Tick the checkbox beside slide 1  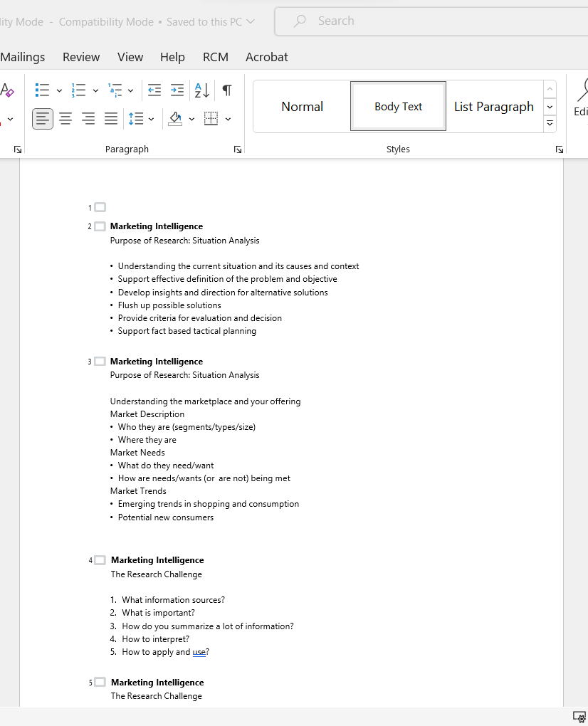coord(100,207)
